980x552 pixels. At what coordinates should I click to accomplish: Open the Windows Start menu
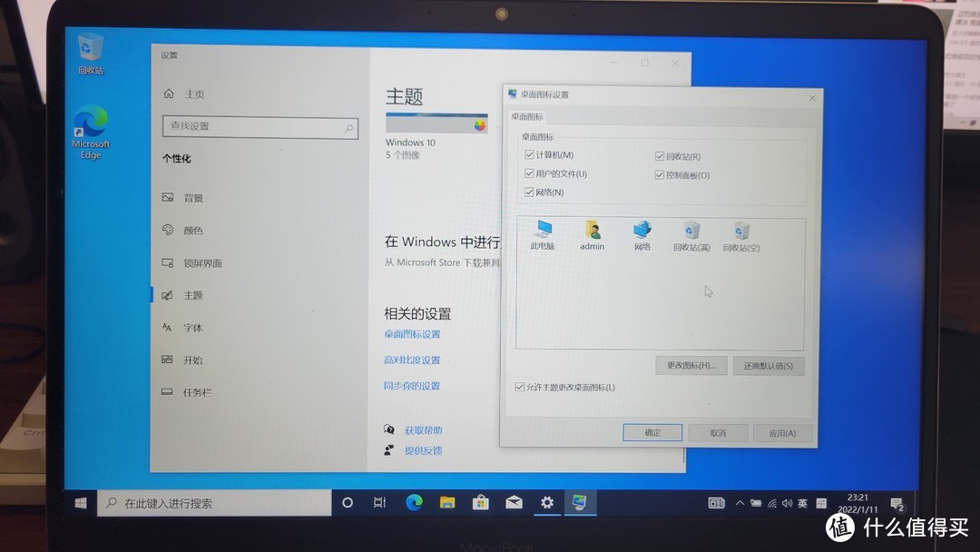[81, 503]
